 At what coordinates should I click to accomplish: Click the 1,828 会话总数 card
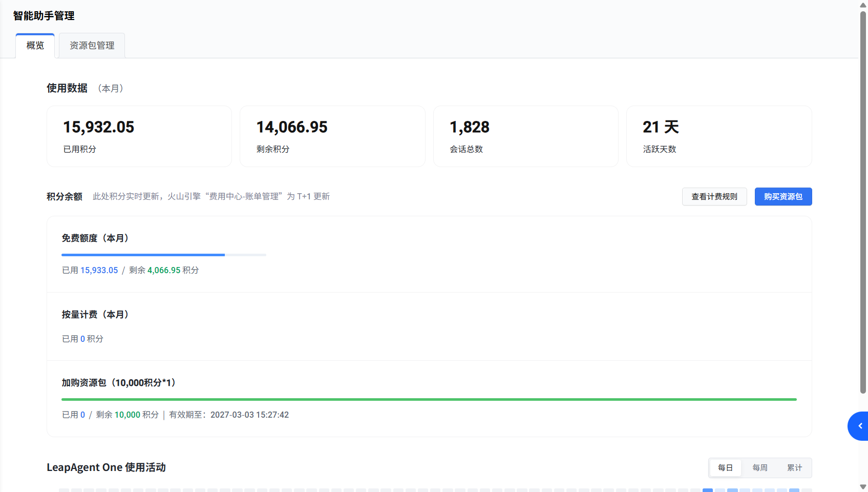526,136
